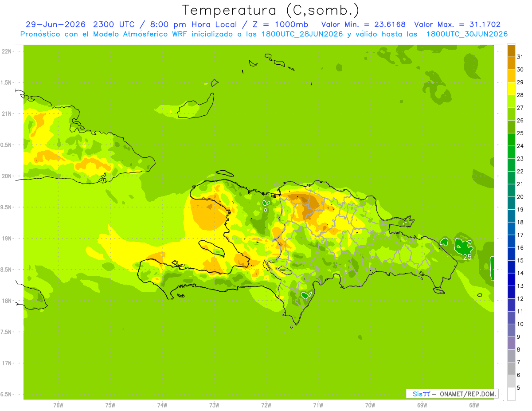
Task: Click the "18N" latitude label
Action: click(x=7, y=301)
